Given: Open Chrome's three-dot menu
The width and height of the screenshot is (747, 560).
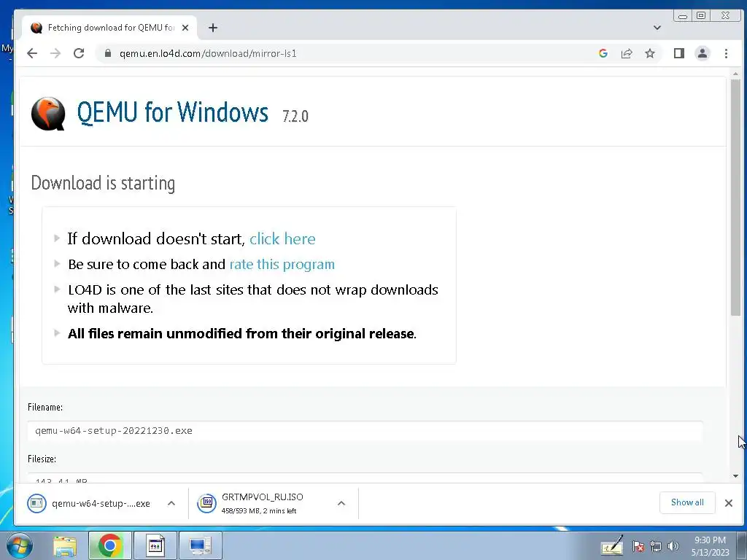Looking at the screenshot, I should pyautogui.click(x=726, y=53).
